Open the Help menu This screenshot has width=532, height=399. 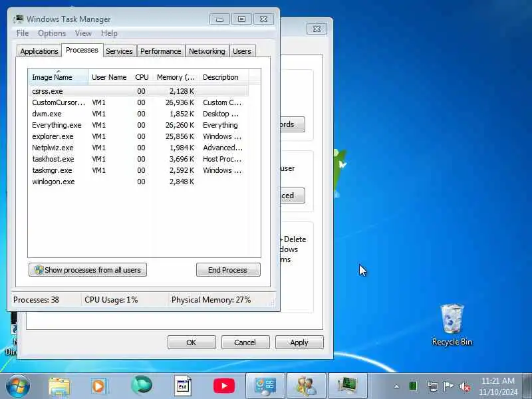point(109,33)
